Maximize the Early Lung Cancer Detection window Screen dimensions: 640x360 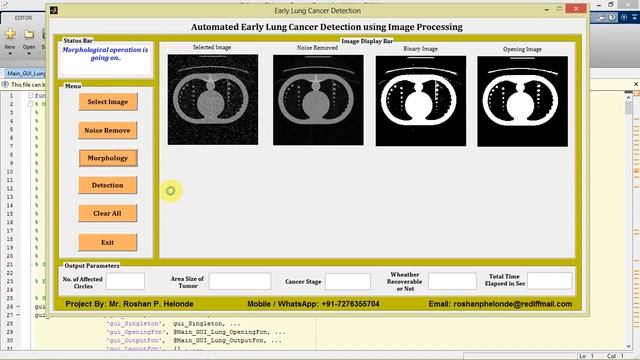[x=559, y=9]
